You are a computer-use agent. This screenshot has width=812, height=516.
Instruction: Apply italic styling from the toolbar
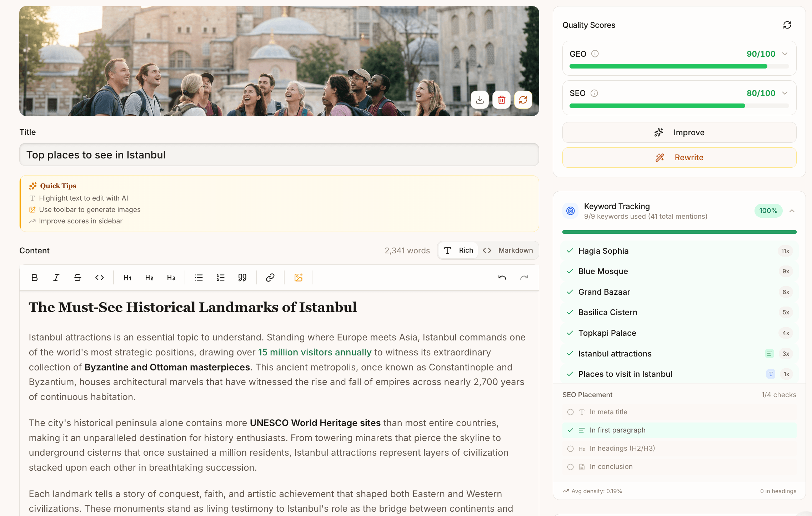point(56,277)
